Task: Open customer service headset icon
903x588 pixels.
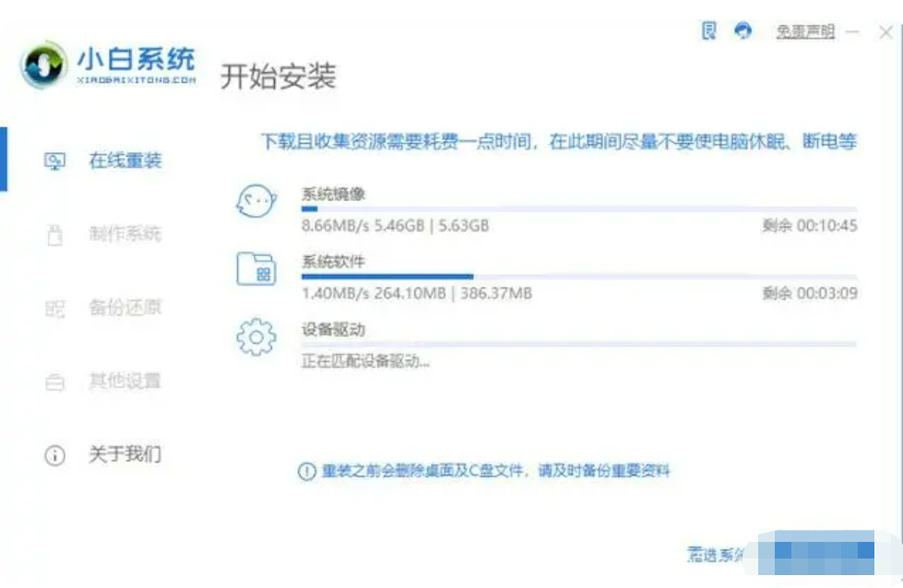Action: [743, 29]
